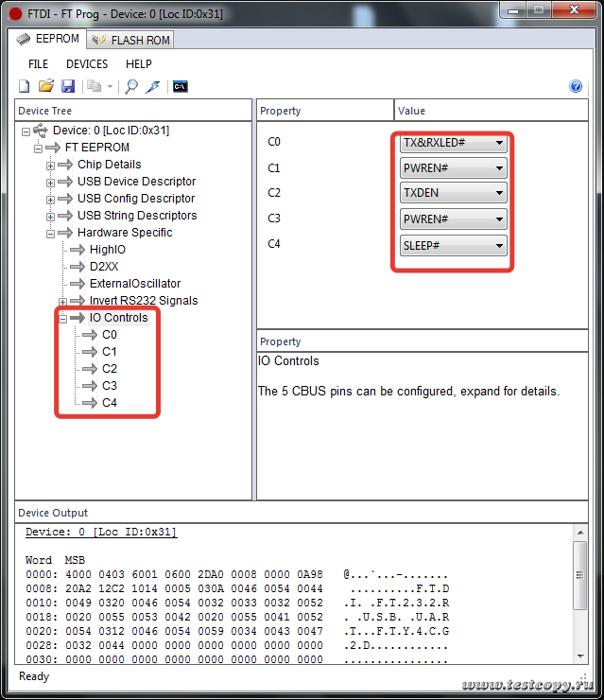Expand the Chip Details tree node
604x700 pixels.
coord(51,165)
